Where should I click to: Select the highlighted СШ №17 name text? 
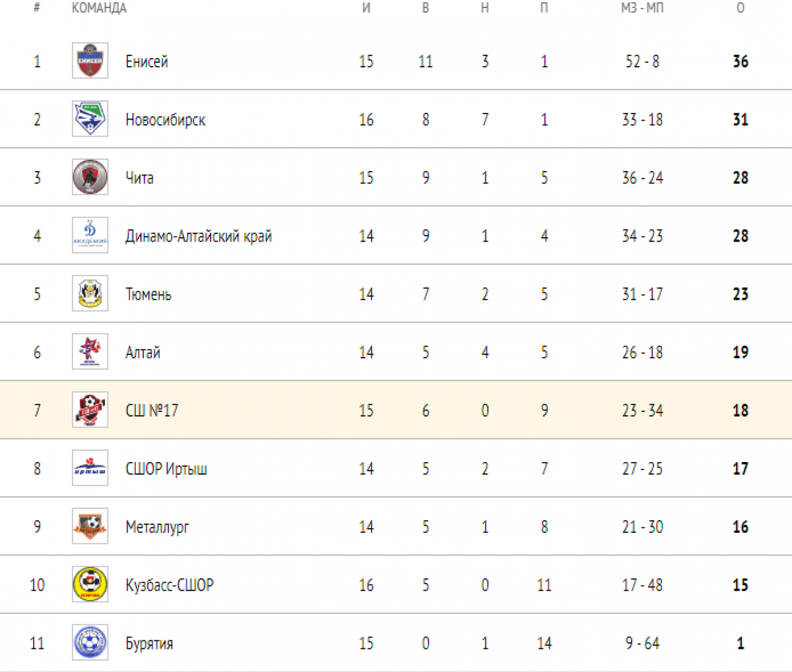pos(152,411)
